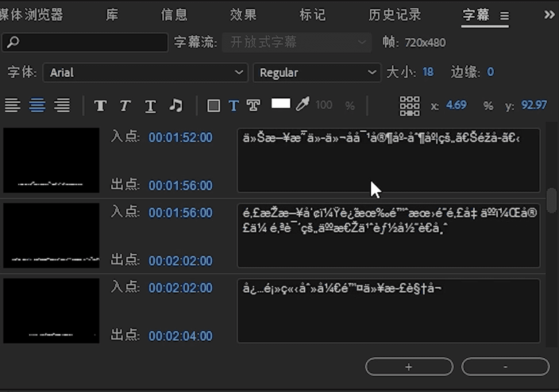Select the bold text style icon

pyautogui.click(x=100, y=105)
